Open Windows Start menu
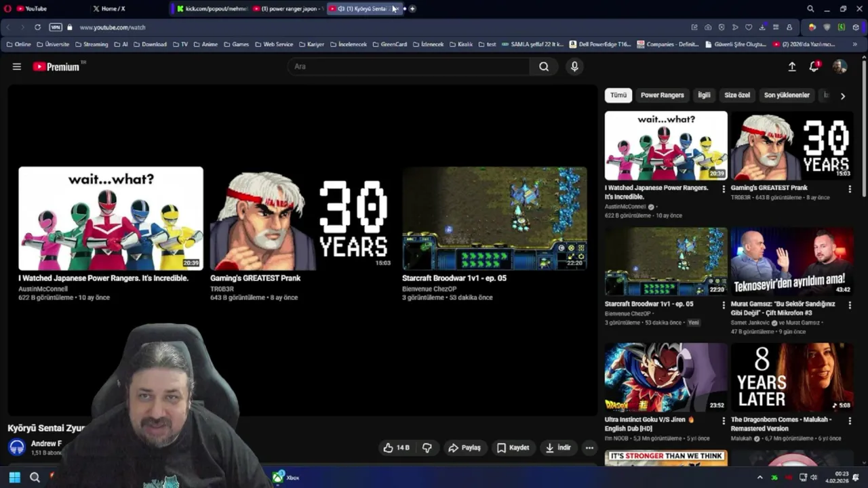 (x=15, y=477)
